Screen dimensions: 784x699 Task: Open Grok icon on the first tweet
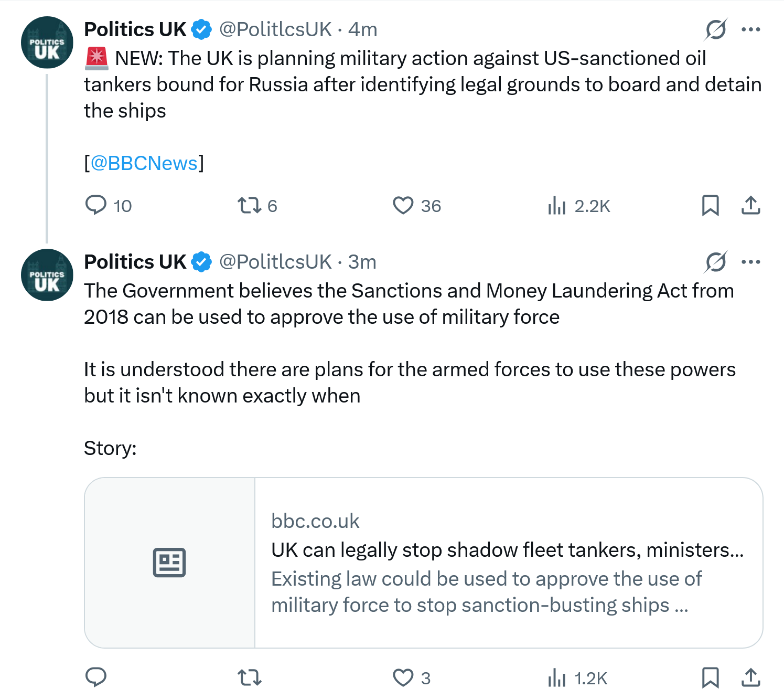716,29
